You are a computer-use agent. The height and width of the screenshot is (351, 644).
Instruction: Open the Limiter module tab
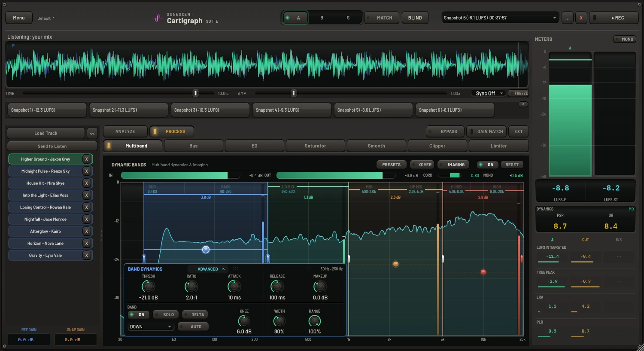[x=498, y=146]
